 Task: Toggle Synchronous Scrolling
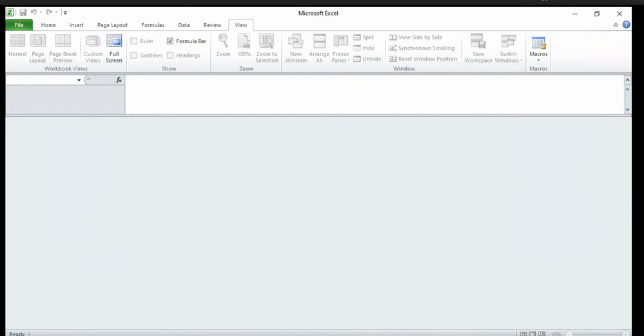click(422, 48)
